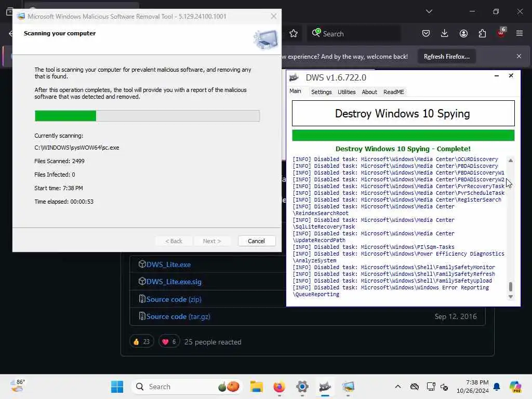Open the taskbar clock showing 7:38 PM

click(x=473, y=387)
